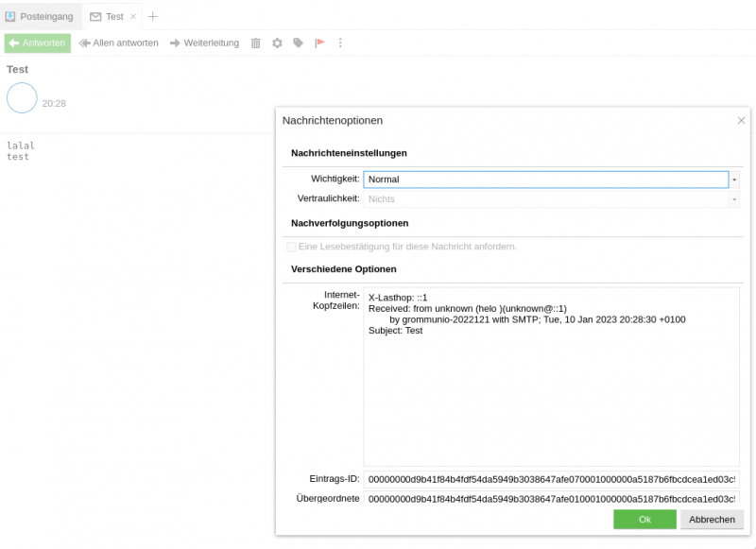Switch to the Posteingang tab
This screenshot has height=549, width=756.
[39, 17]
